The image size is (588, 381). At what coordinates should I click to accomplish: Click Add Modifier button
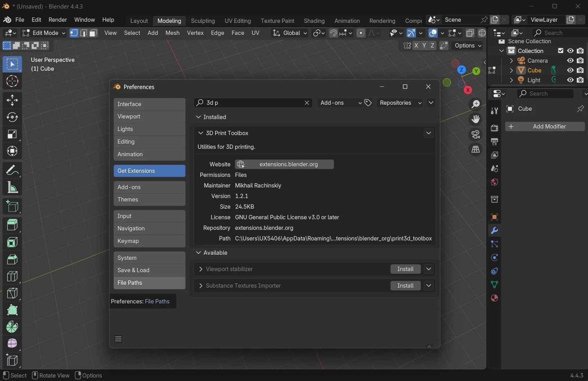(x=545, y=127)
